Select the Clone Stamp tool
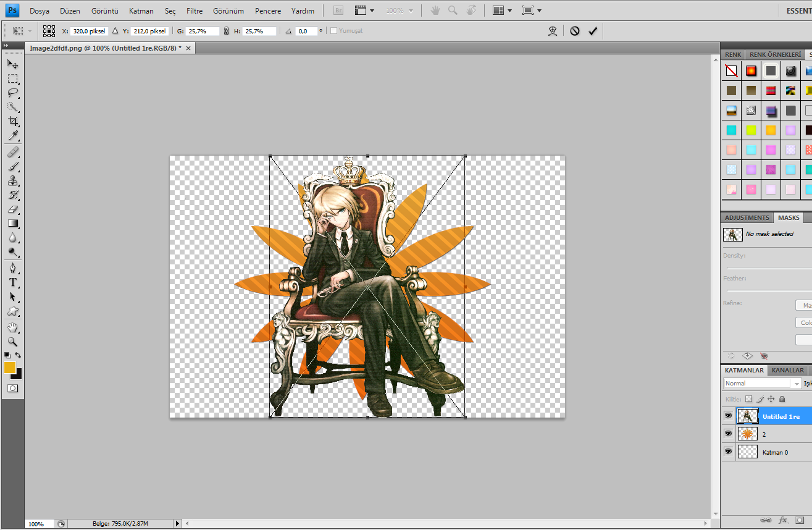This screenshot has height=530, width=812. (x=13, y=180)
